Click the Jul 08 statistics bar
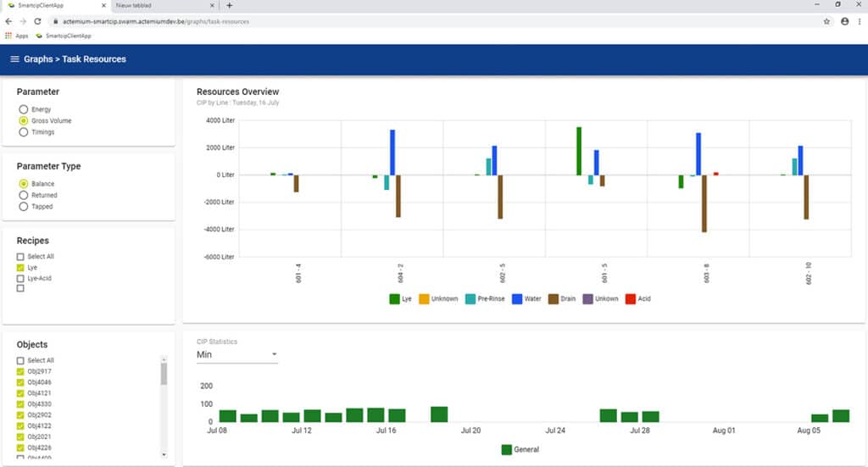This screenshot has height=467, width=868. click(x=227, y=416)
